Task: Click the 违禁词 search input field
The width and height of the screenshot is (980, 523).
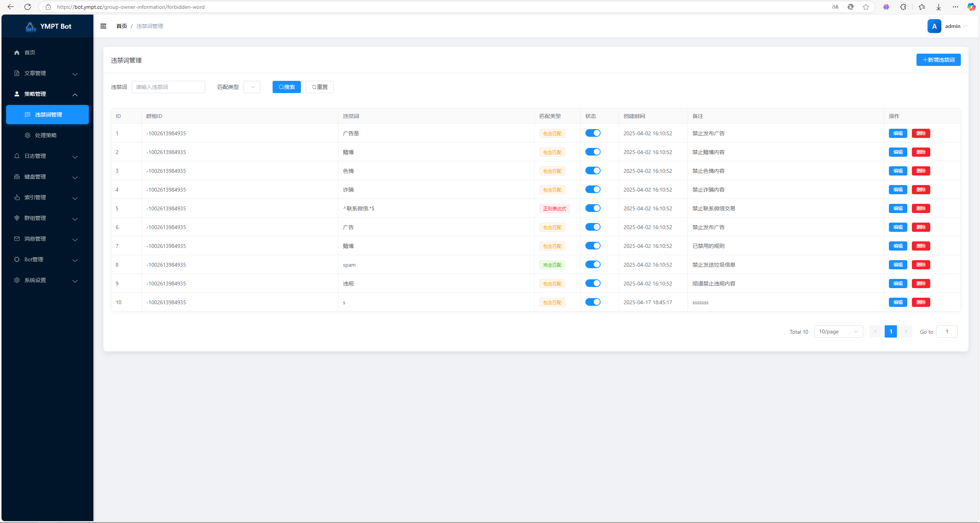Action: (x=168, y=87)
